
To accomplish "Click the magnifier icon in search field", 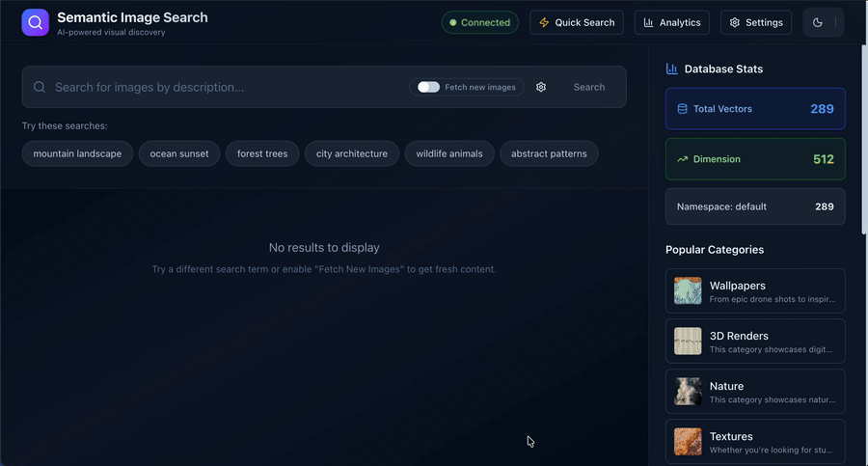I will (x=40, y=87).
